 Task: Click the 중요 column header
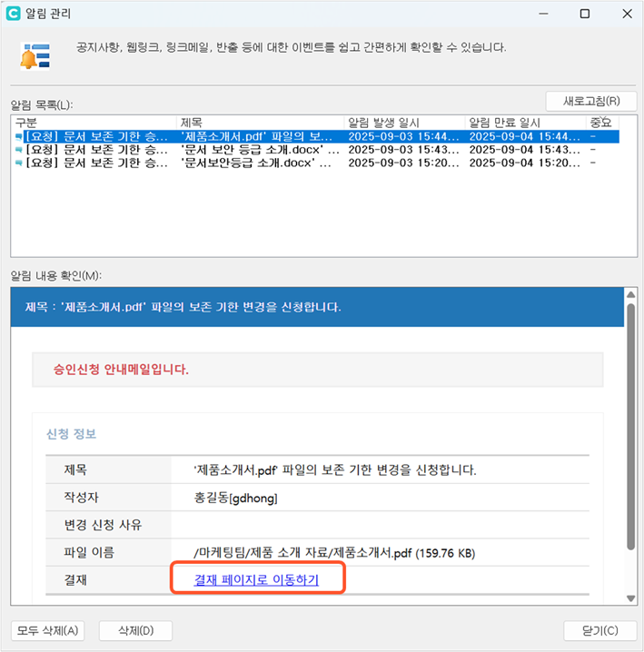click(601, 122)
